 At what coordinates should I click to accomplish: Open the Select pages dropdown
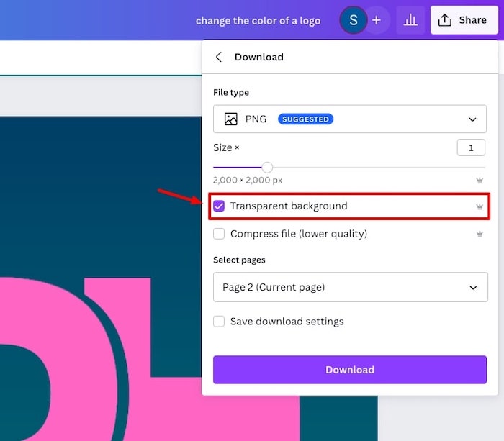point(349,287)
